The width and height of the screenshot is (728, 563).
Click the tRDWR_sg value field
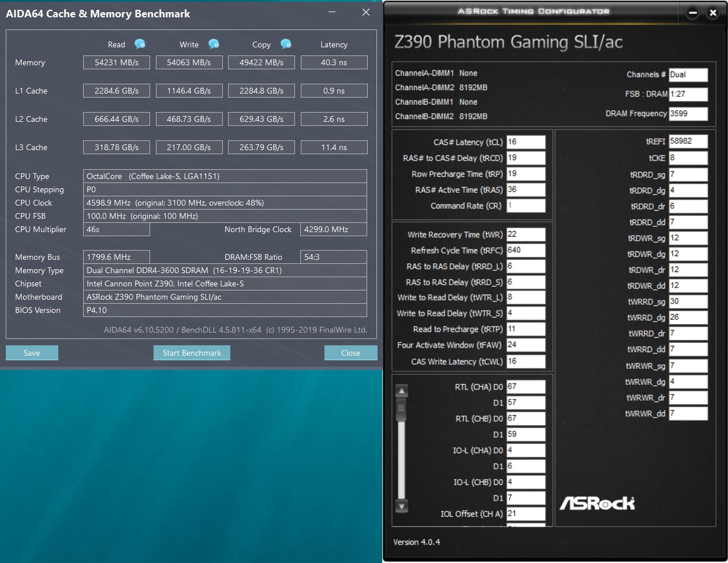[688, 238]
